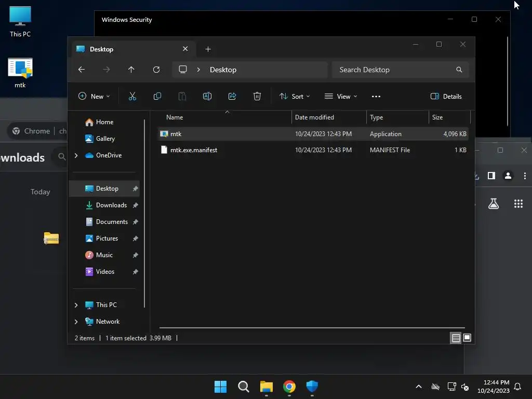This screenshot has width=532, height=399.
Task: Click the breadcrumb chevron before Desktop
Action: click(198, 70)
